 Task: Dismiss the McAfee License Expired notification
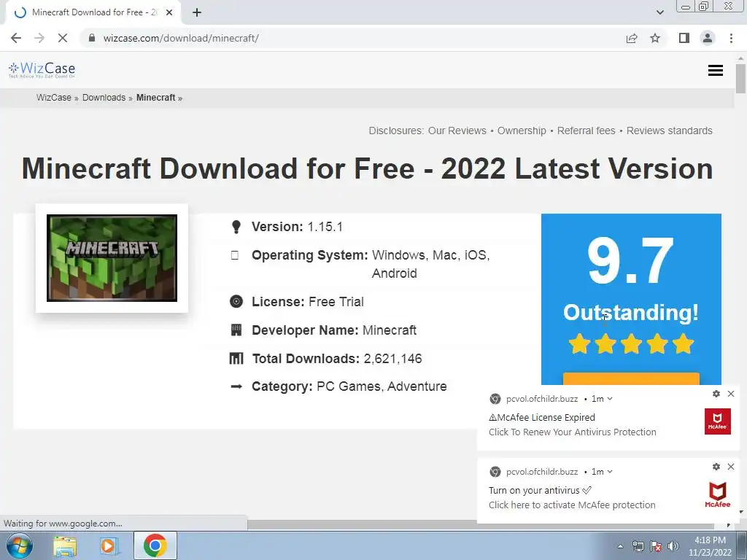731,394
